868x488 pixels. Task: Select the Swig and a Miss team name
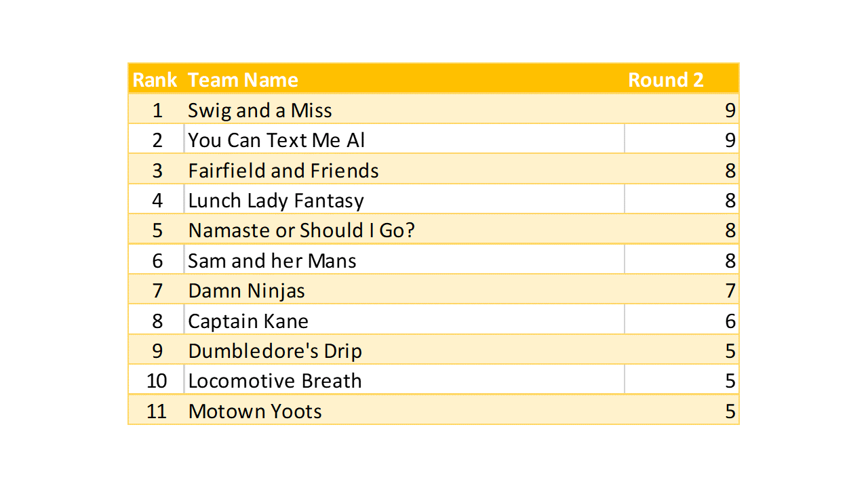point(260,110)
